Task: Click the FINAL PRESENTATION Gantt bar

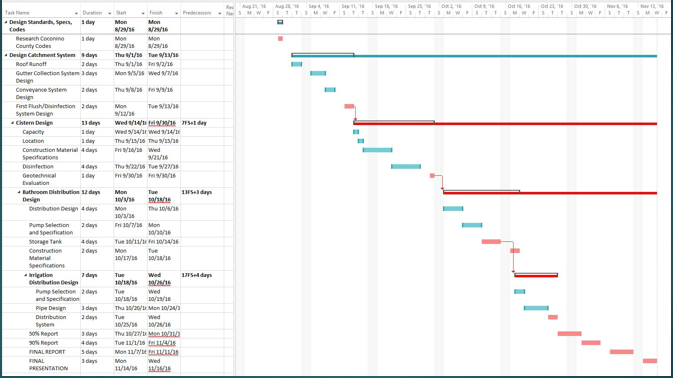Action: [650, 361]
